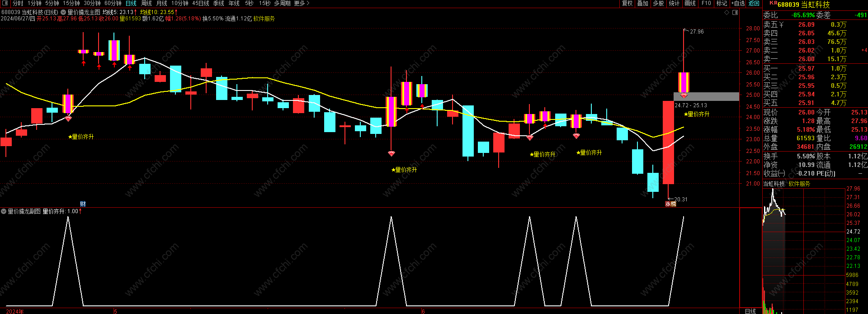
Task: Select the 45日线 period tab
Action: click(201, 3)
